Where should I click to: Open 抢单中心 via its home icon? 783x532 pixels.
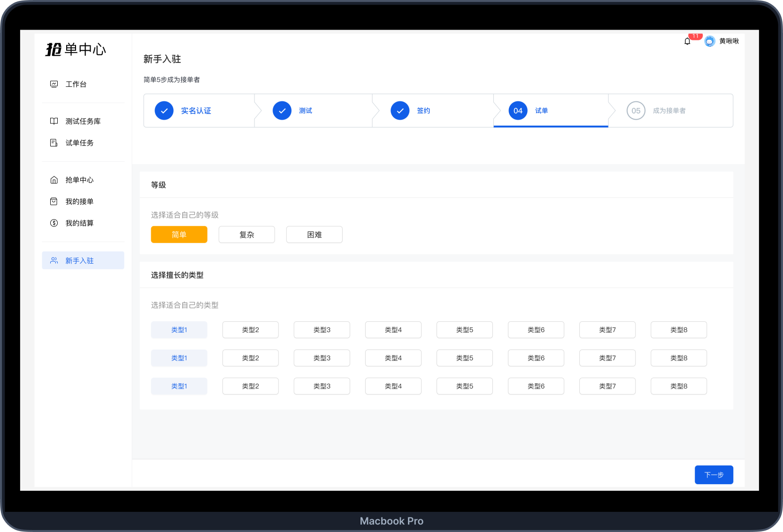click(x=54, y=180)
